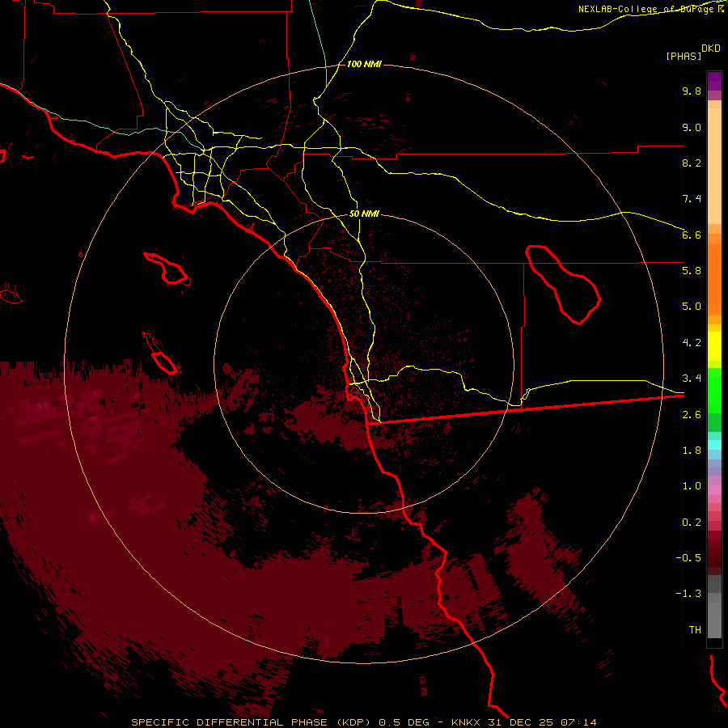Select the TH threshold label
This screenshot has height=728, width=728.
point(695,630)
